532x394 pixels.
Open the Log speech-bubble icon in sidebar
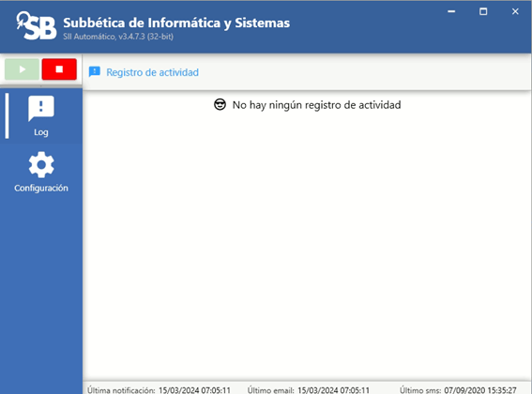point(41,108)
